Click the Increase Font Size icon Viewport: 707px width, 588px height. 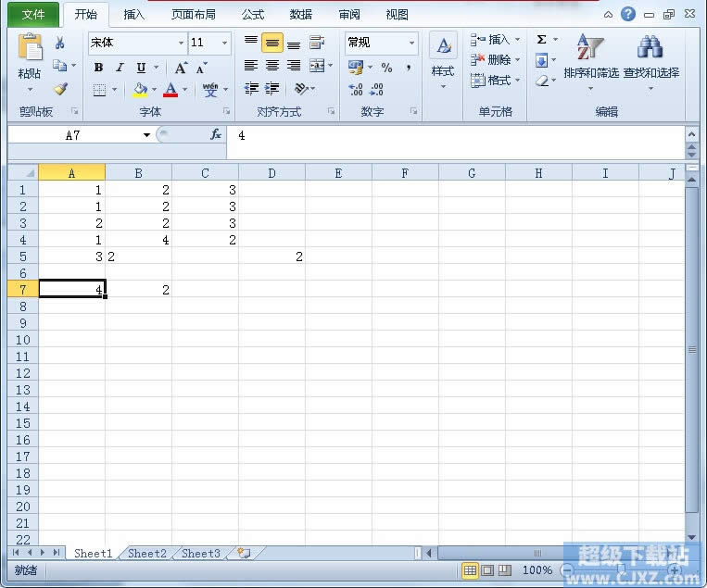click(181, 68)
